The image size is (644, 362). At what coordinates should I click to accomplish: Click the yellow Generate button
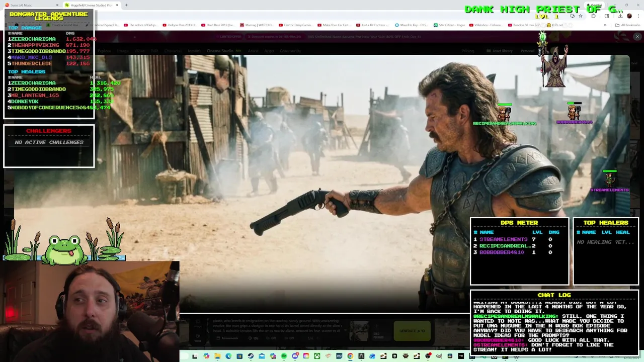(412, 331)
